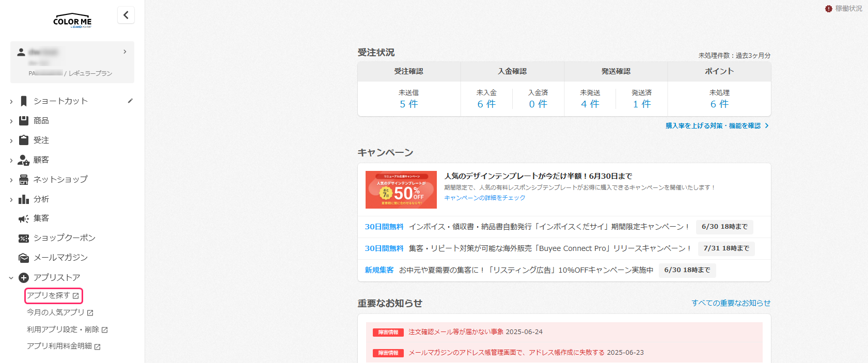The width and height of the screenshot is (868, 363).
Task: Click the pencil icon to edit shortcuts
Action: click(x=130, y=101)
